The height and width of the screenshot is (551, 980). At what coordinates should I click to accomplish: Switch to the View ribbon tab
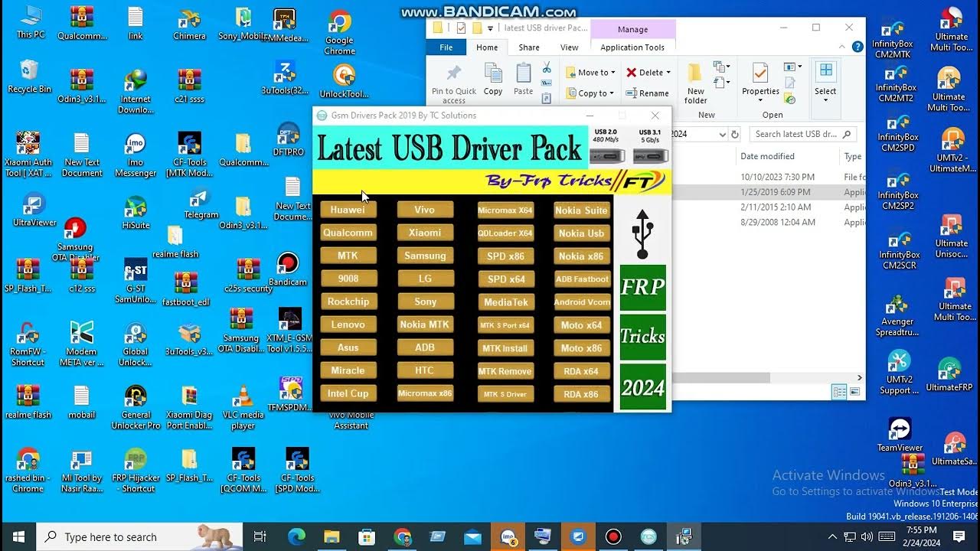coord(570,47)
